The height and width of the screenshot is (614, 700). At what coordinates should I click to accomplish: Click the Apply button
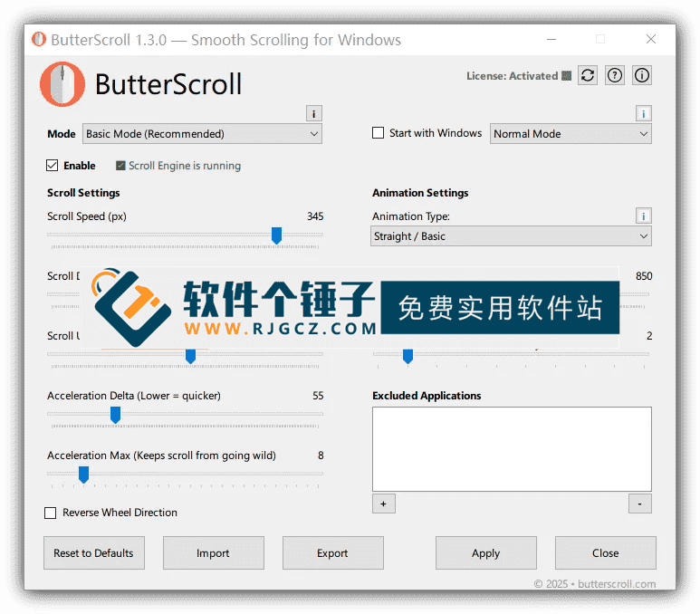click(x=486, y=552)
